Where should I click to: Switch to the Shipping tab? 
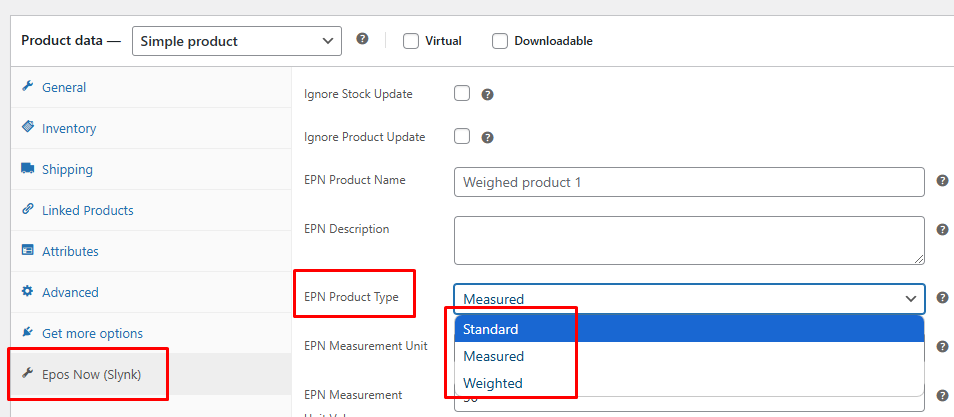[67, 169]
